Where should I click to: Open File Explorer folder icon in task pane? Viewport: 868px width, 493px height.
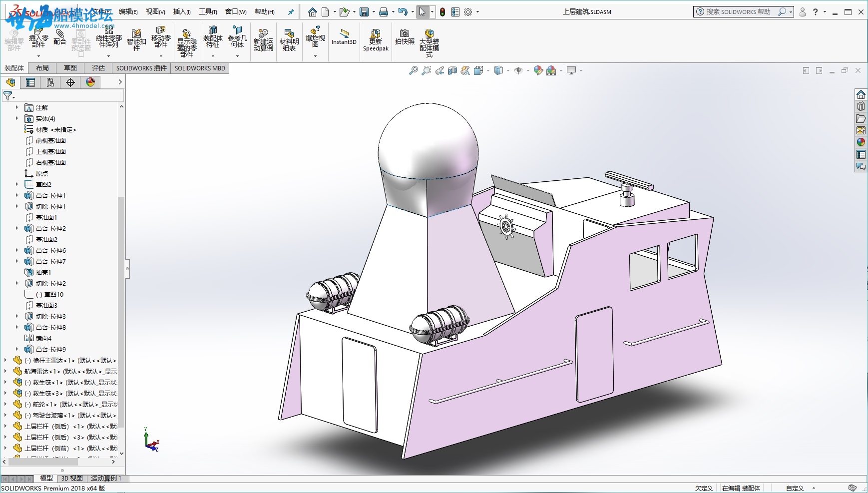[861, 118]
